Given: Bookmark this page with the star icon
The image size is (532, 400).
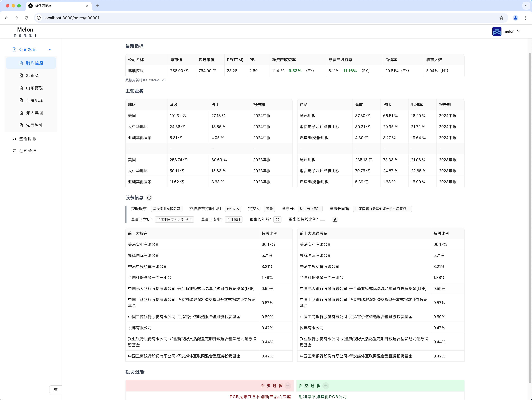Looking at the screenshot, I should point(501,18).
